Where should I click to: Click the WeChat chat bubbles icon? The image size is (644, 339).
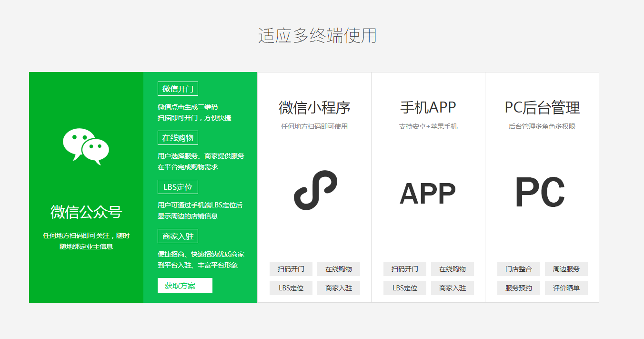click(86, 147)
